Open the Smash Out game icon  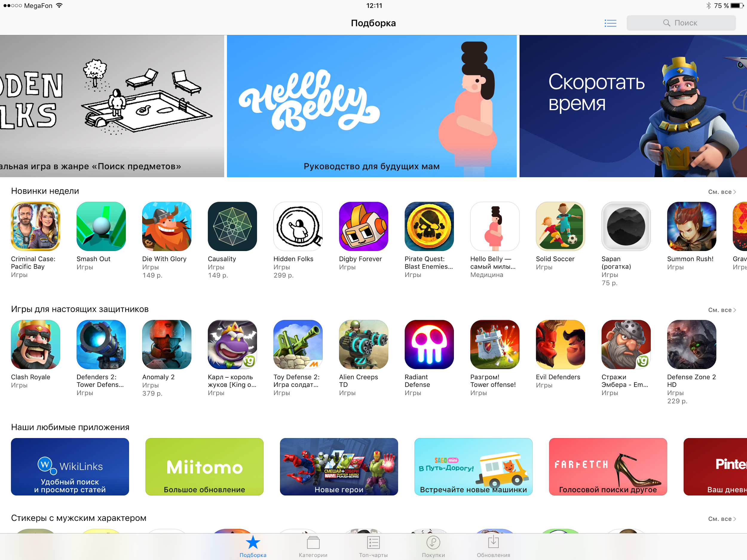pos(101,226)
